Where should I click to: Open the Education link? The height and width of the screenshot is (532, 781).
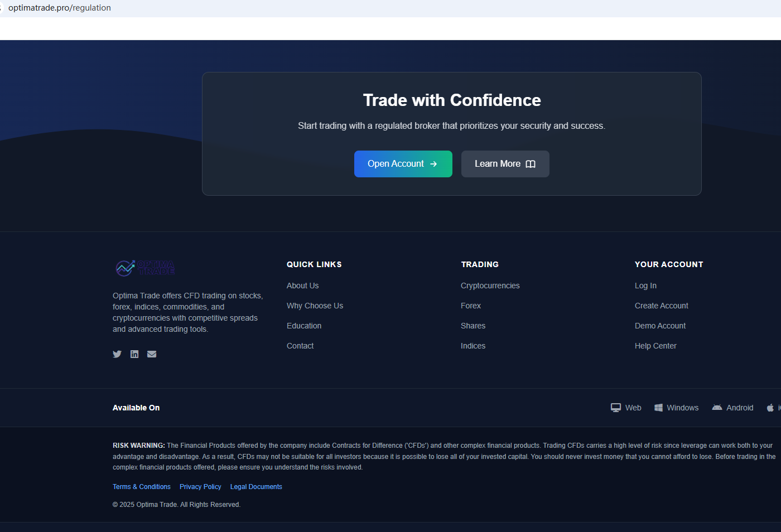pyautogui.click(x=304, y=326)
